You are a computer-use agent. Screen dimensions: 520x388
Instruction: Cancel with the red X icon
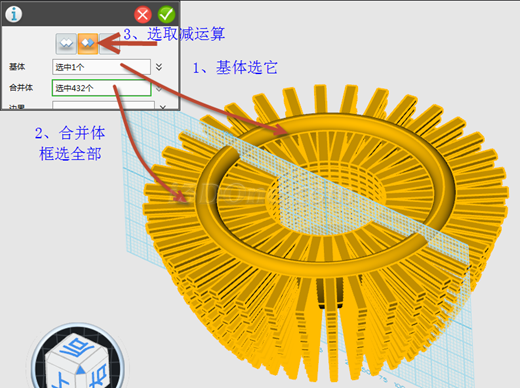tap(143, 15)
